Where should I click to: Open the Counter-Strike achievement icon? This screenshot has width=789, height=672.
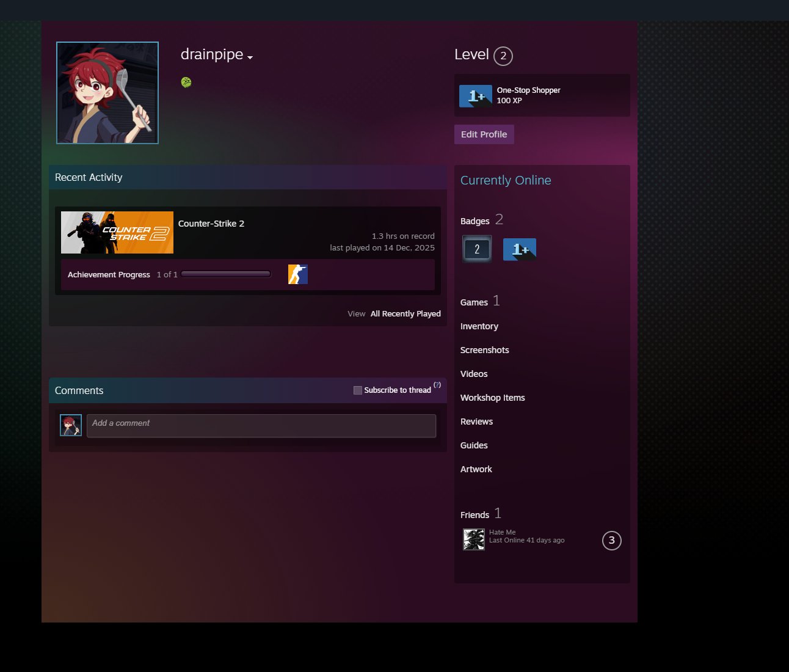298,274
